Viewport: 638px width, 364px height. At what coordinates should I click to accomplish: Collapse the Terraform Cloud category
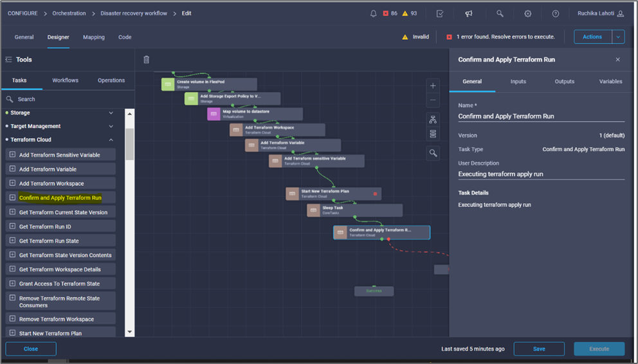pos(111,140)
